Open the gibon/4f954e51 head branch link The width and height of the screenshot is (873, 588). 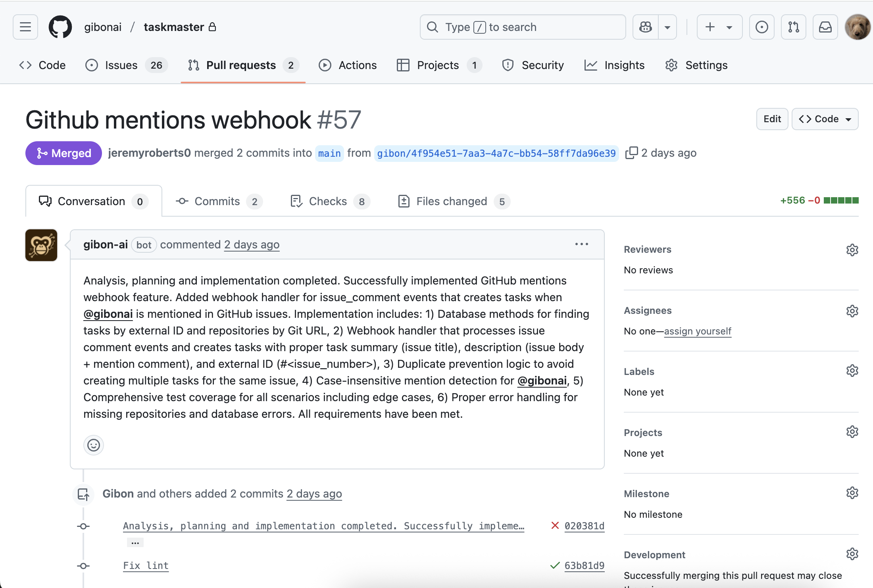(x=496, y=153)
